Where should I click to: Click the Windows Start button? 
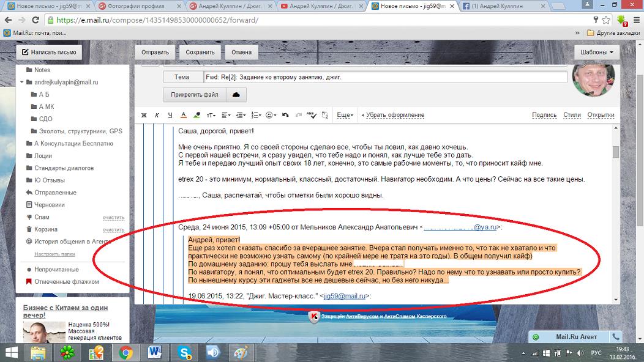(x=12, y=353)
